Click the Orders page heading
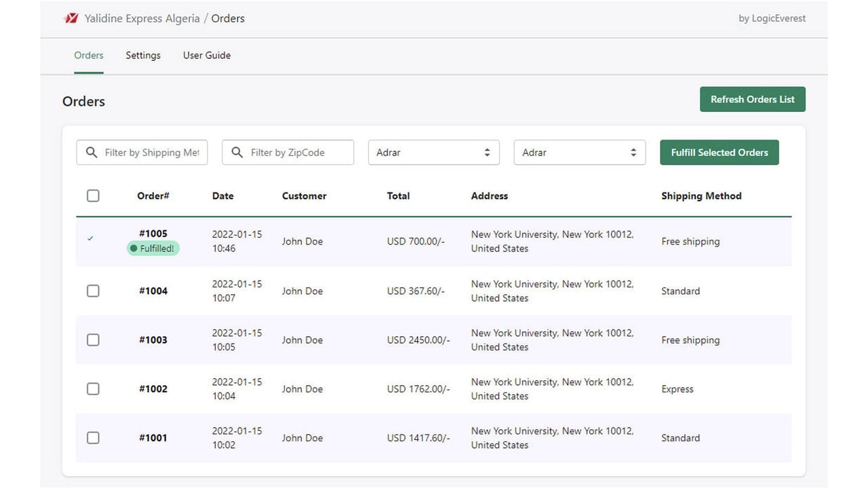The width and height of the screenshot is (868, 488). pos(83,102)
